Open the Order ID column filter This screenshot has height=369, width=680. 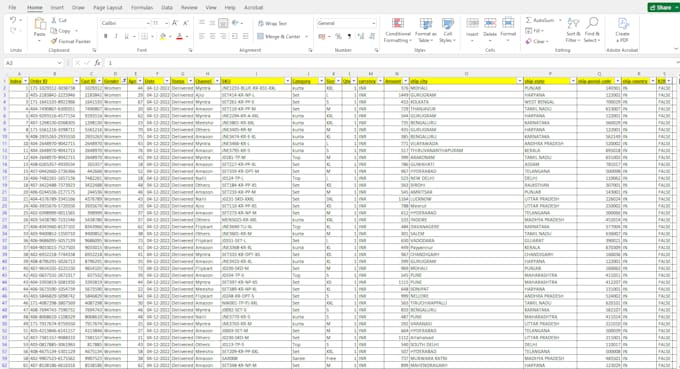[76, 81]
